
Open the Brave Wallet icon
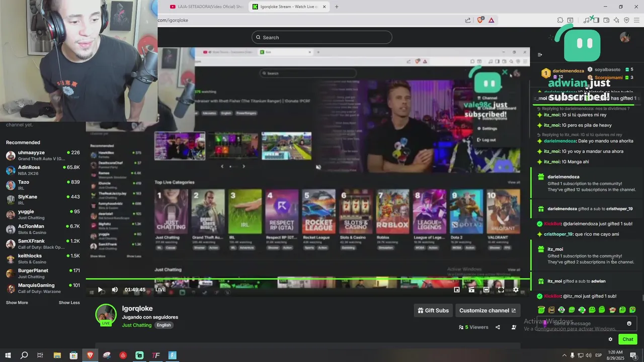point(606,20)
